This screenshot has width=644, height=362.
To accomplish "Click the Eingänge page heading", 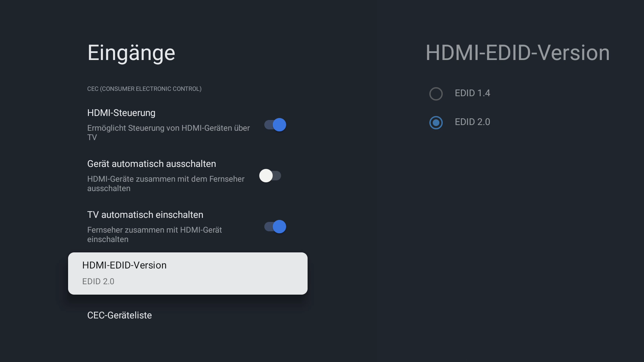I will pyautogui.click(x=131, y=53).
